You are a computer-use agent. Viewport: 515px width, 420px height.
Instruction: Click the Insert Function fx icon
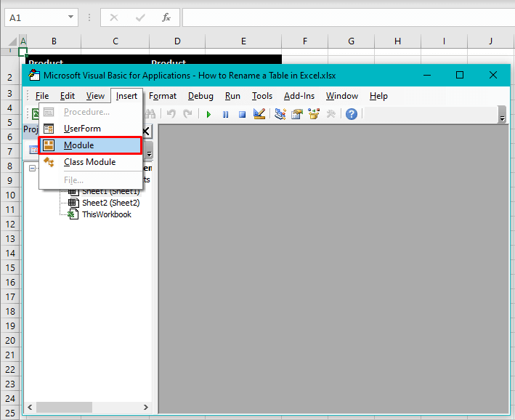[x=166, y=17]
